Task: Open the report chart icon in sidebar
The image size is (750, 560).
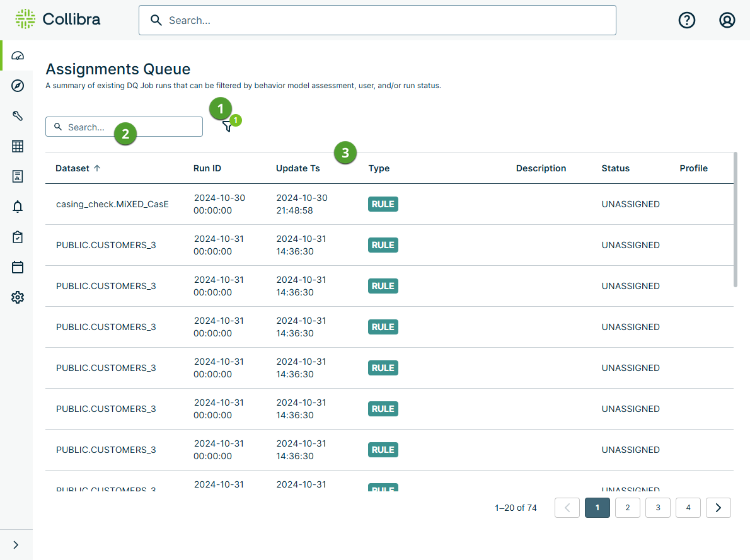Action: [x=18, y=176]
